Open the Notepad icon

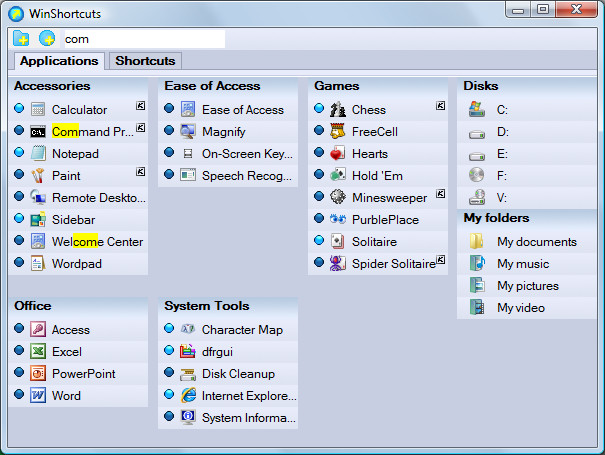(x=38, y=153)
